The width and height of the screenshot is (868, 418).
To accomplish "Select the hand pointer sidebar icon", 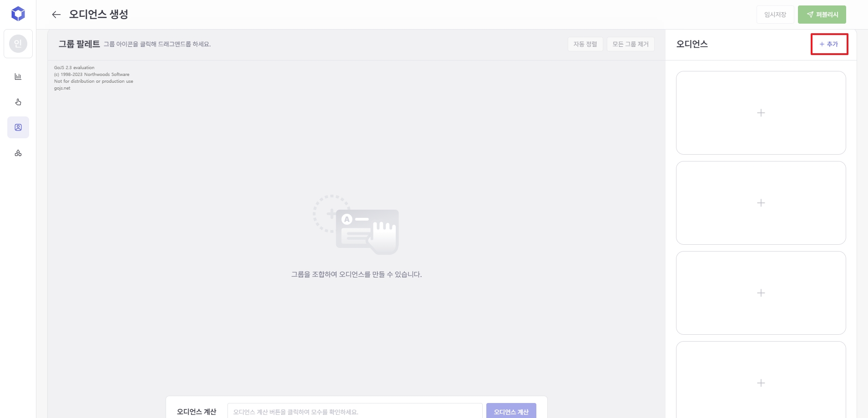I will (18, 102).
